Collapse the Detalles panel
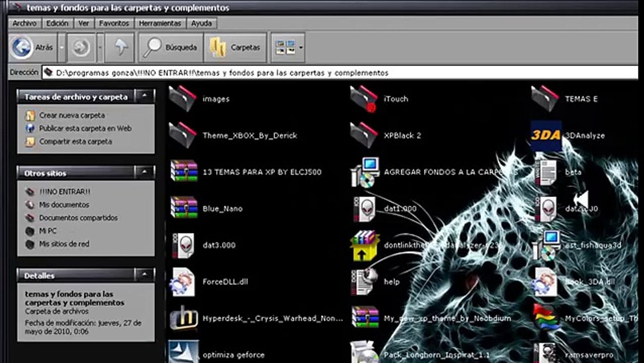The height and width of the screenshot is (363, 644). 145,275
